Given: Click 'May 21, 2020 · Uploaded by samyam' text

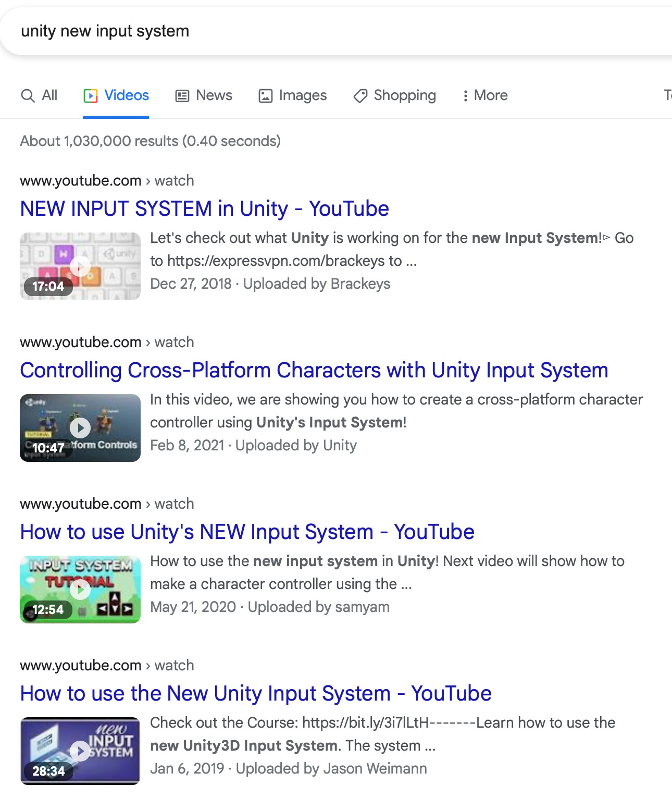Looking at the screenshot, I should [270, 607].
